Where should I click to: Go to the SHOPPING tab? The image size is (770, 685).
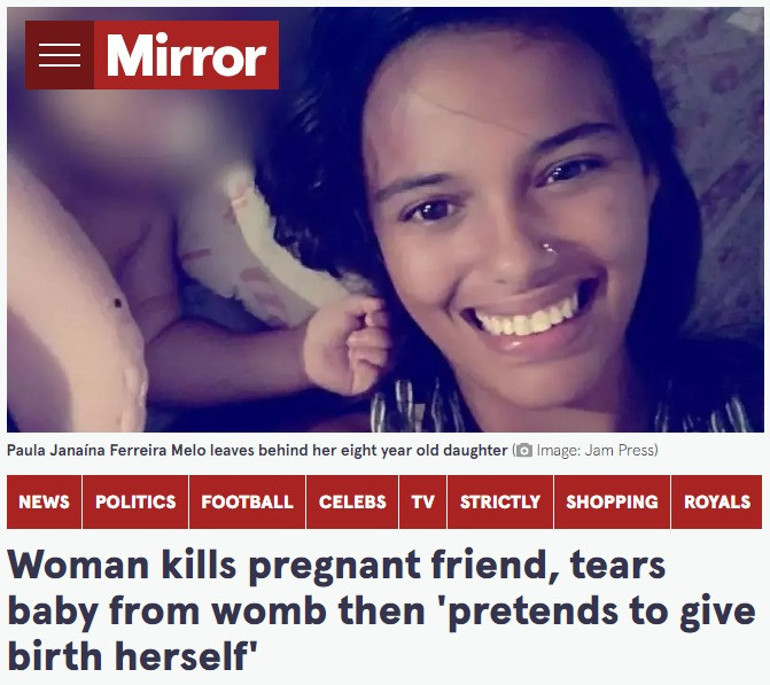[612, 502]
